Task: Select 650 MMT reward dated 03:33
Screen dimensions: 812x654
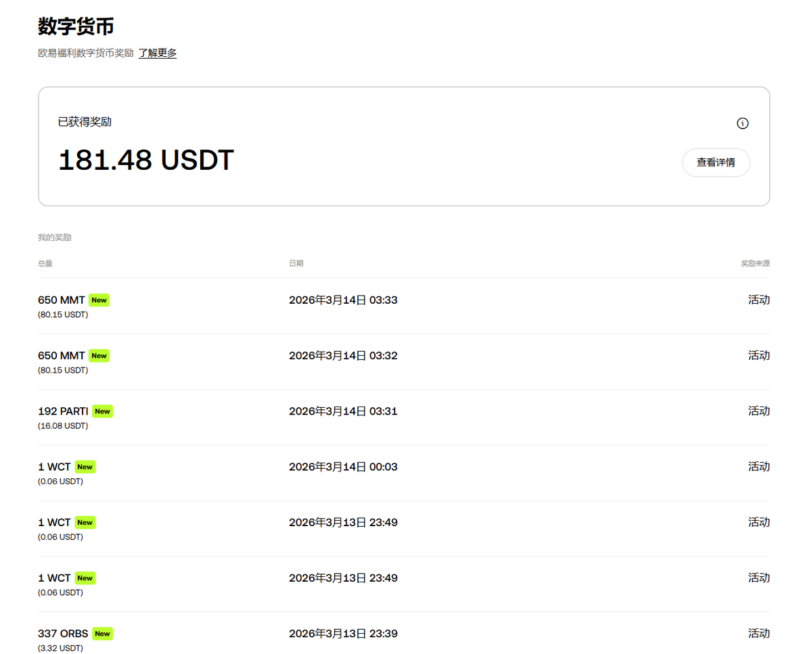Action: pyautogui.click(x=62, y=300)
